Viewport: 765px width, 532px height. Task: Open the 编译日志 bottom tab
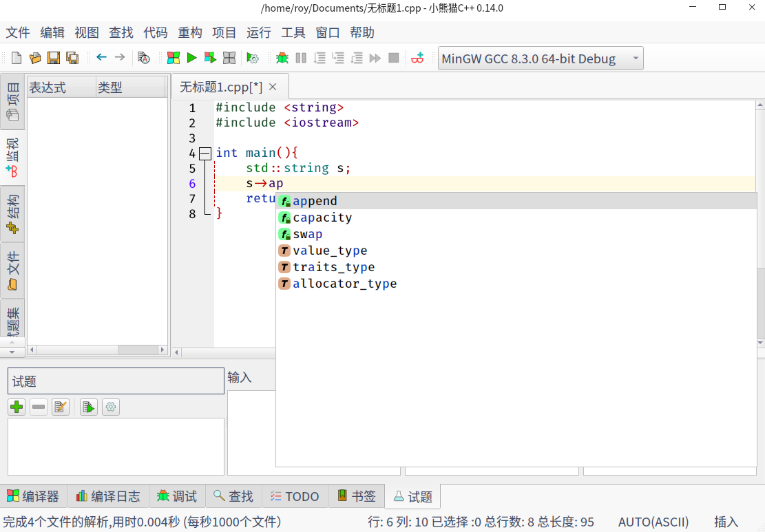click(x=108, y=496)
